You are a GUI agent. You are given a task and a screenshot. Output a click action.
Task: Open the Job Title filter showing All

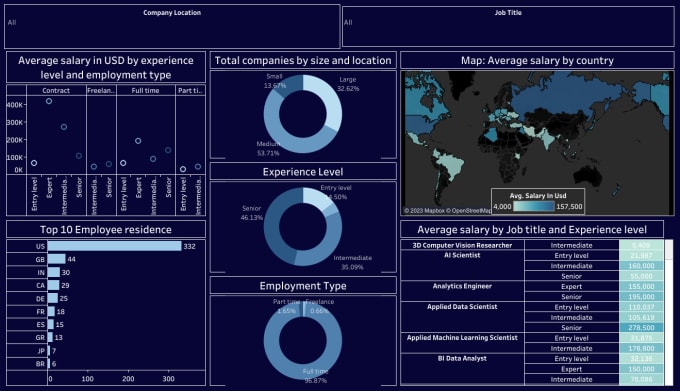pyautogui.click(x=508, y=27)
